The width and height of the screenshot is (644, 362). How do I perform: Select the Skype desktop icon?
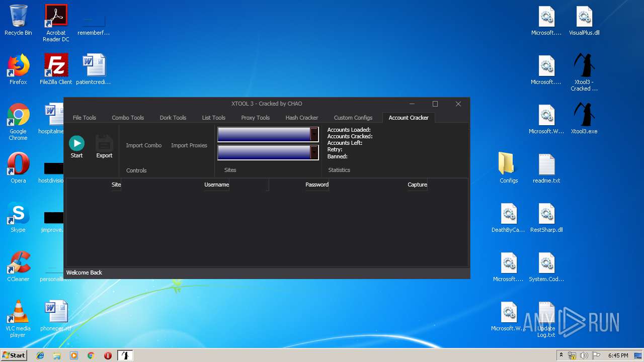pyautogui.click(x=18, y=217)
